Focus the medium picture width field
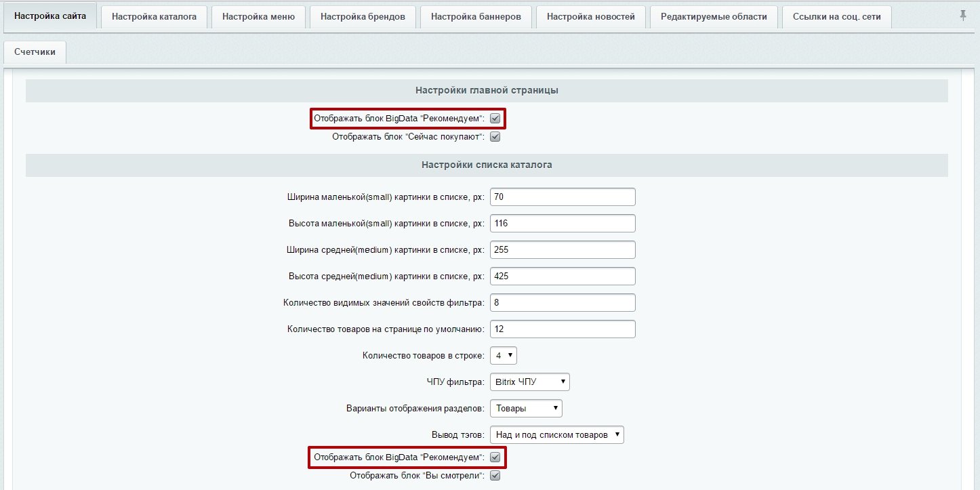The image size is (980, 490). pos(563,249)
